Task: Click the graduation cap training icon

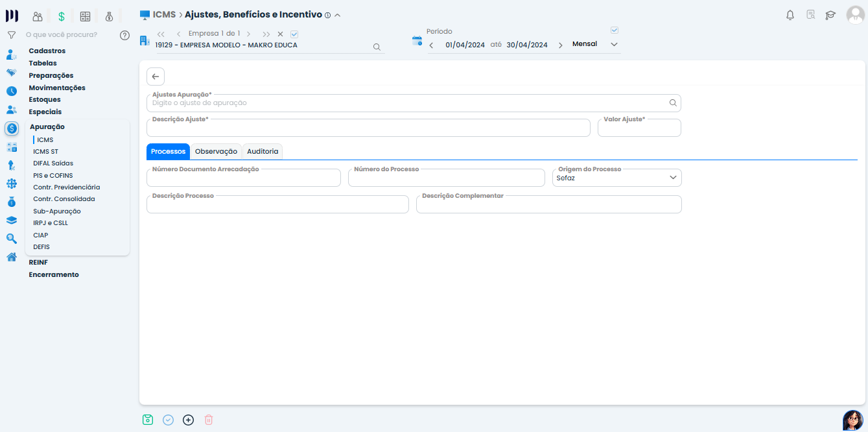Action: (x=830, y=15)
